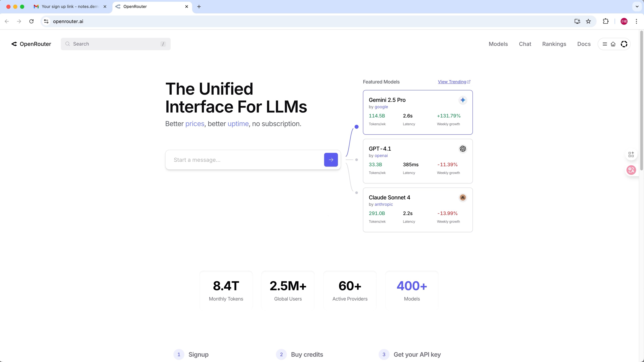
Task: Click the Buy credits step heading
Action: pyautogui.click(x=307, y=354)
